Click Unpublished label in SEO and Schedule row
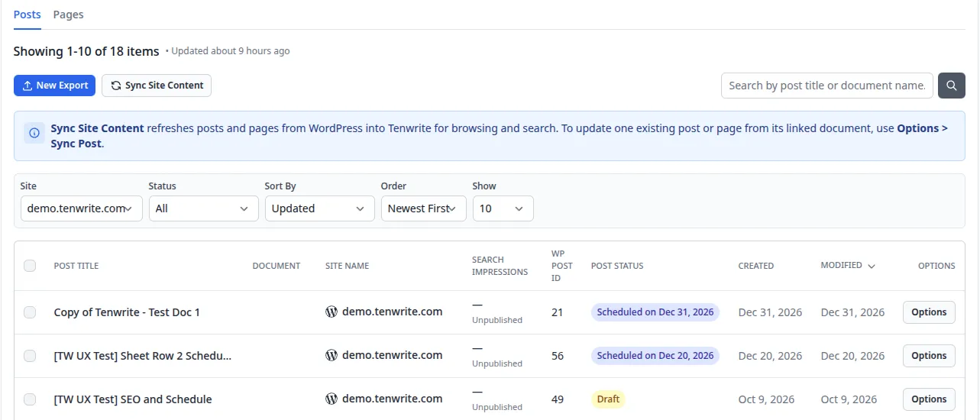Viewport: 980px width, 420px height. 497,407
